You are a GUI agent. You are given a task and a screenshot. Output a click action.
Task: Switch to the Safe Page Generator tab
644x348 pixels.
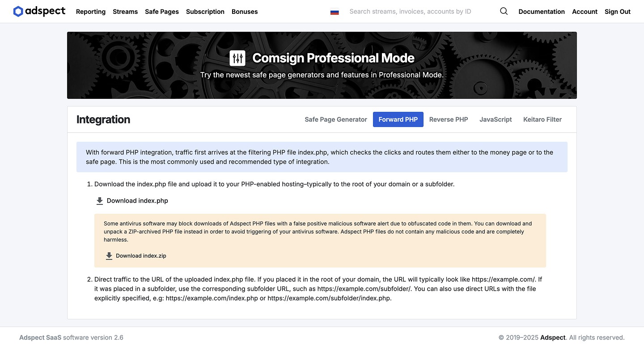pos(336,119)
